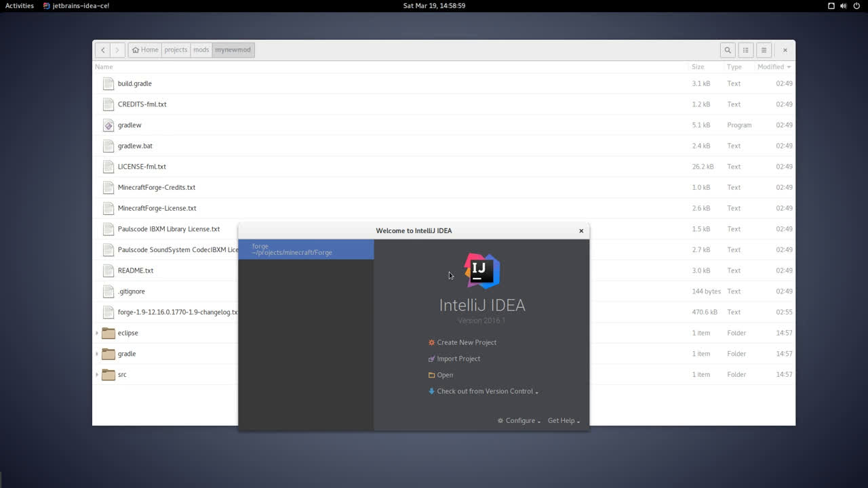Open the file manager hamburger menu
The height and width of the screenshot is (488, 868).
pyautogui.click(x=764, y=49)
